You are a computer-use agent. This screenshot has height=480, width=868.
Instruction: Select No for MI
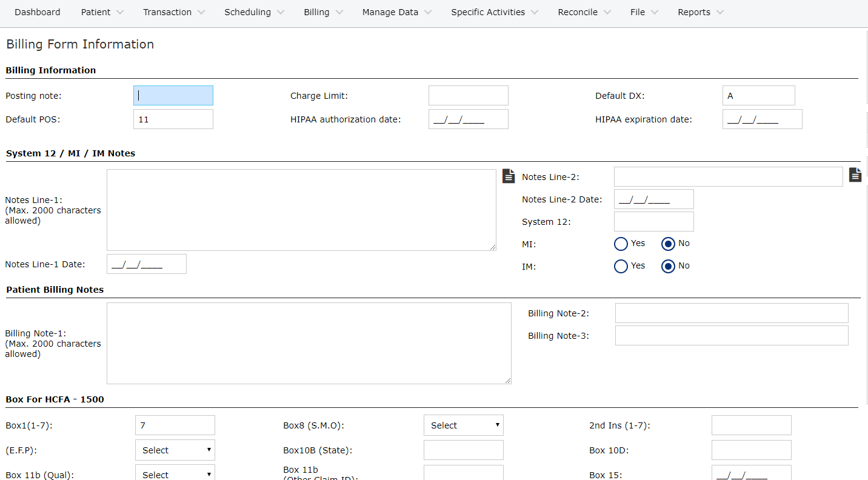point(668,244)
